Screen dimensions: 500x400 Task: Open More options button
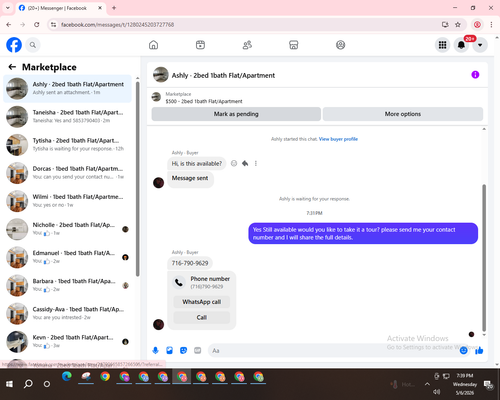tap(403, 114)
